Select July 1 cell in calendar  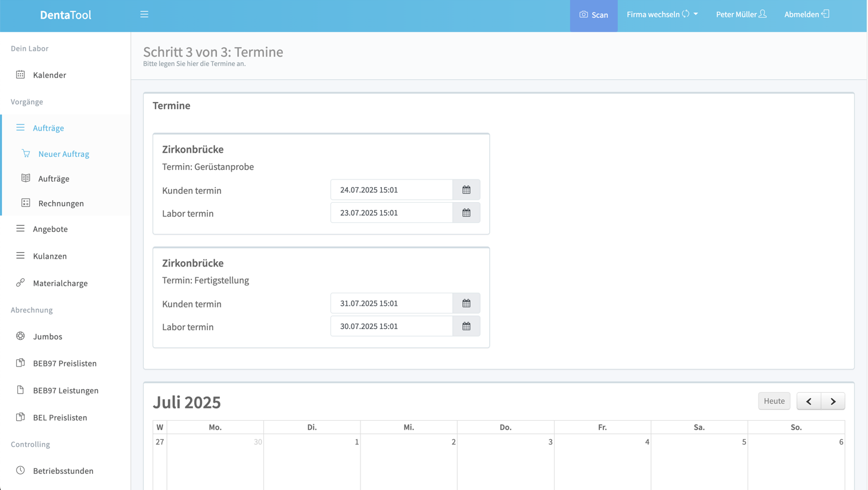click(x=312, y=462)
